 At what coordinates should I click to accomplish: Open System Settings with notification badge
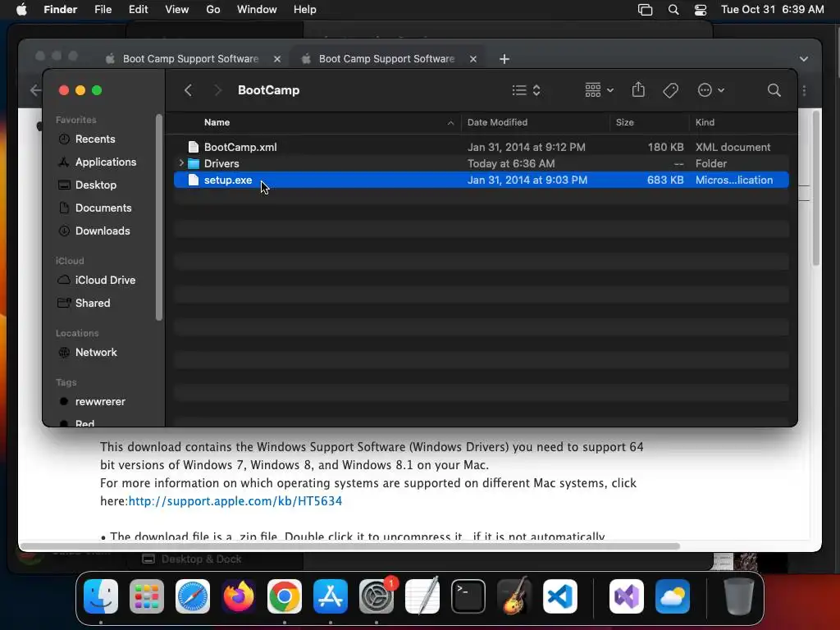pos(377,596)
